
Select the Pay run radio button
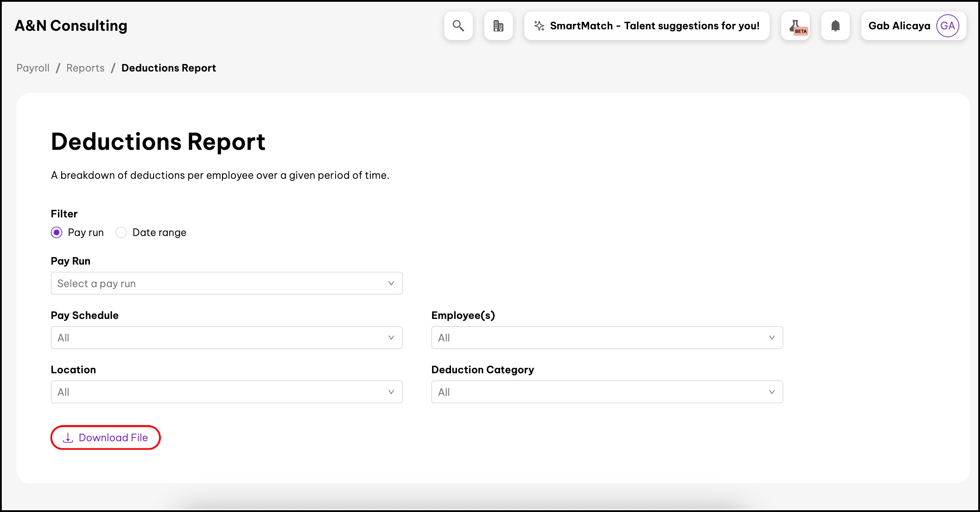57,232
